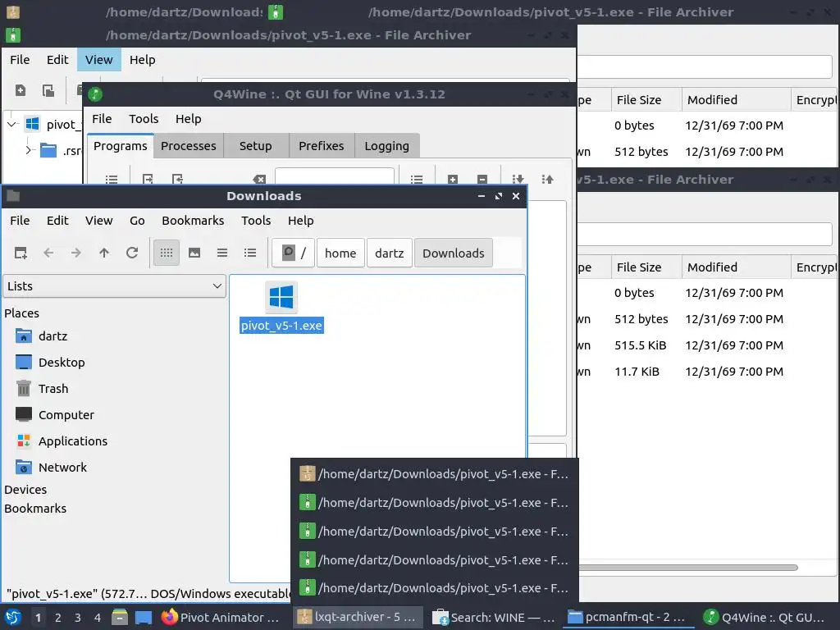This screenshot has width=840, height=630.
Task: Click the add-plus icon in Q4Wine toolbar
Action: [453, 180]
